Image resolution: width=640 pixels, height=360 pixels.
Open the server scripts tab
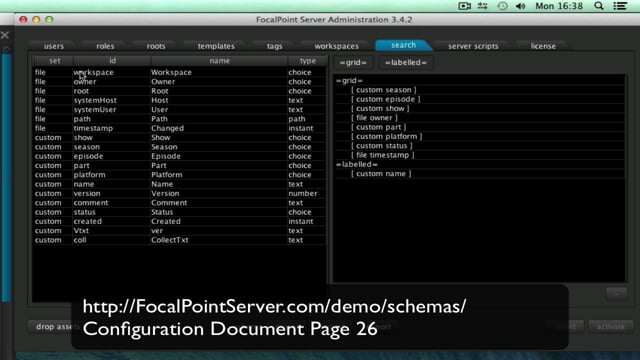(x=473, y=46)
